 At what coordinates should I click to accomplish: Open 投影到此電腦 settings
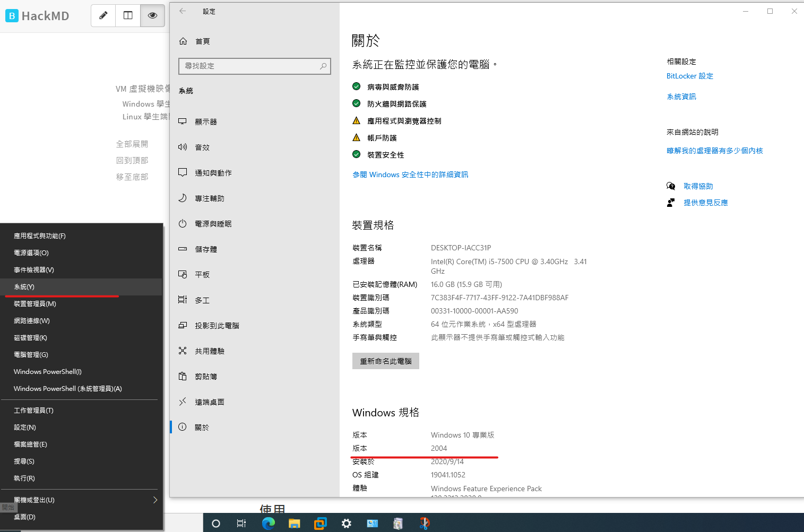point(255,326)
